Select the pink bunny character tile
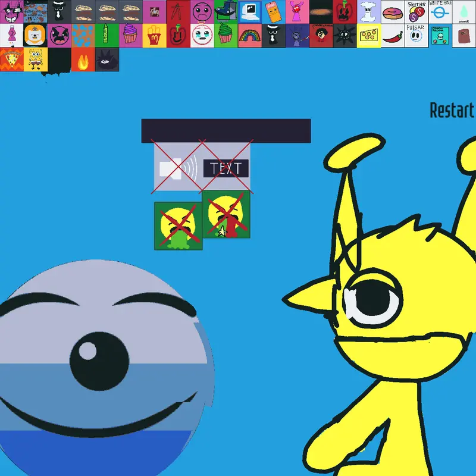Screen dimensions: 476x476 297,12
